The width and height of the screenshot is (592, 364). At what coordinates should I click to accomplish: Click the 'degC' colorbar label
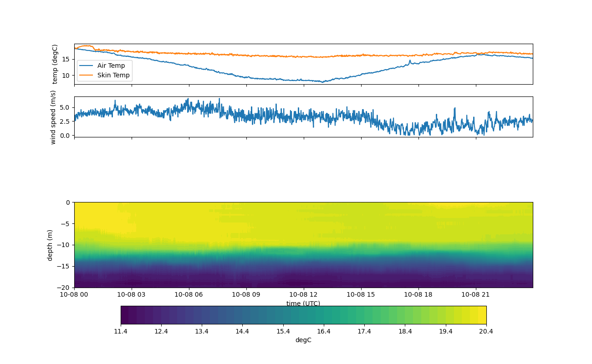[x=303, y=340]
